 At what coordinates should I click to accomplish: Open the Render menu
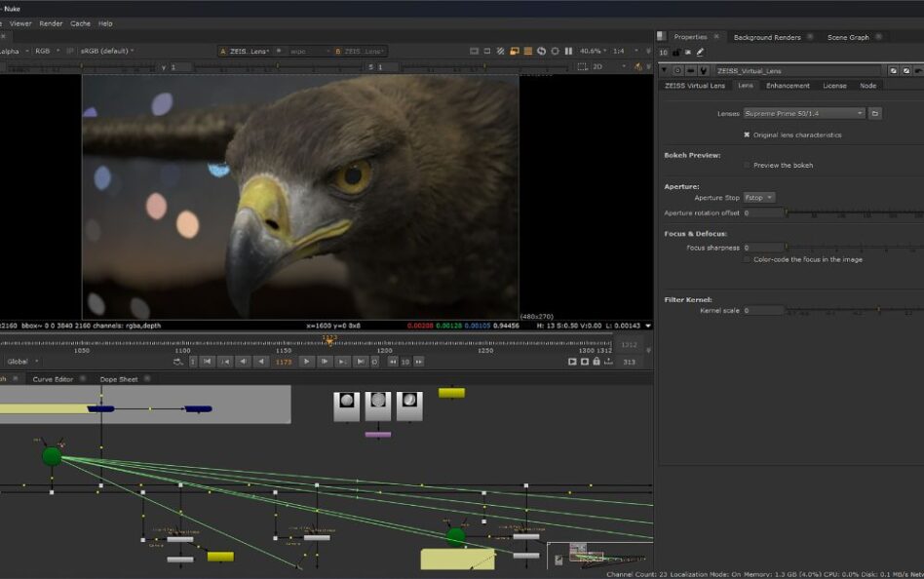click(51, 23)
